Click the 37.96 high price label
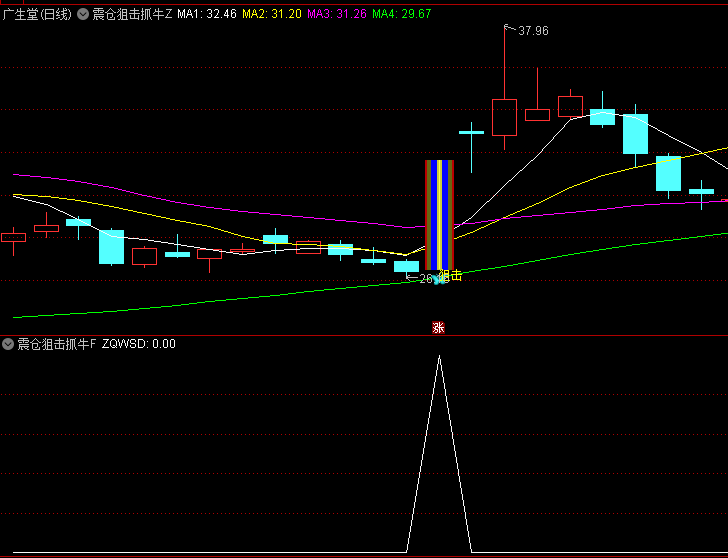The image size is (728, 558). 533,31
